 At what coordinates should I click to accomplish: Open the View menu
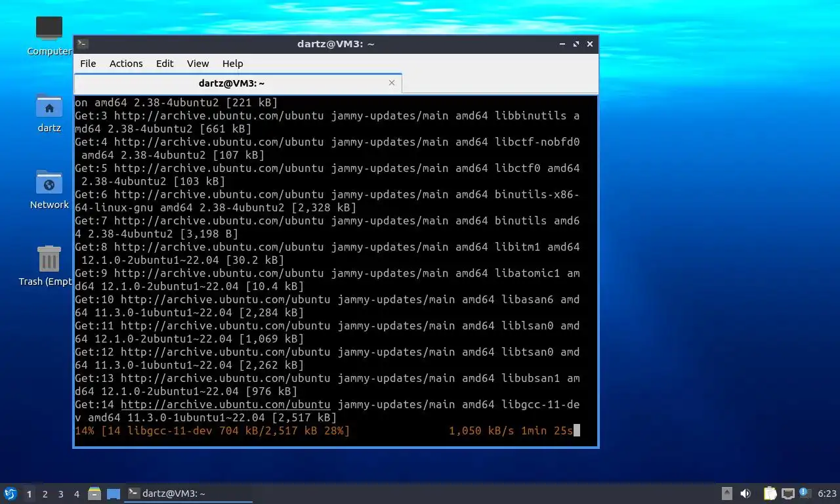point(198,64)
